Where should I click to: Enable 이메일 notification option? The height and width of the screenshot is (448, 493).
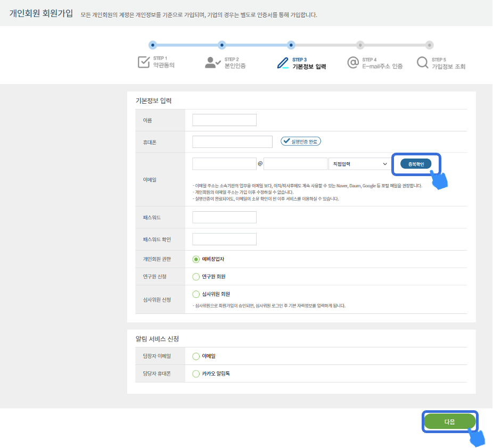coord(196,356)
